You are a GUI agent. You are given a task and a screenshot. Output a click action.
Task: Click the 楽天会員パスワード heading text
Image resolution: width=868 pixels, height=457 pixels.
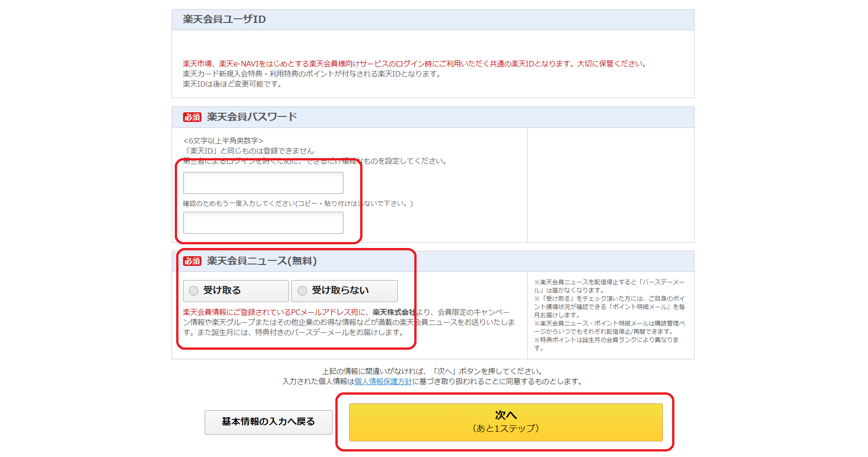tap(252, 117)
